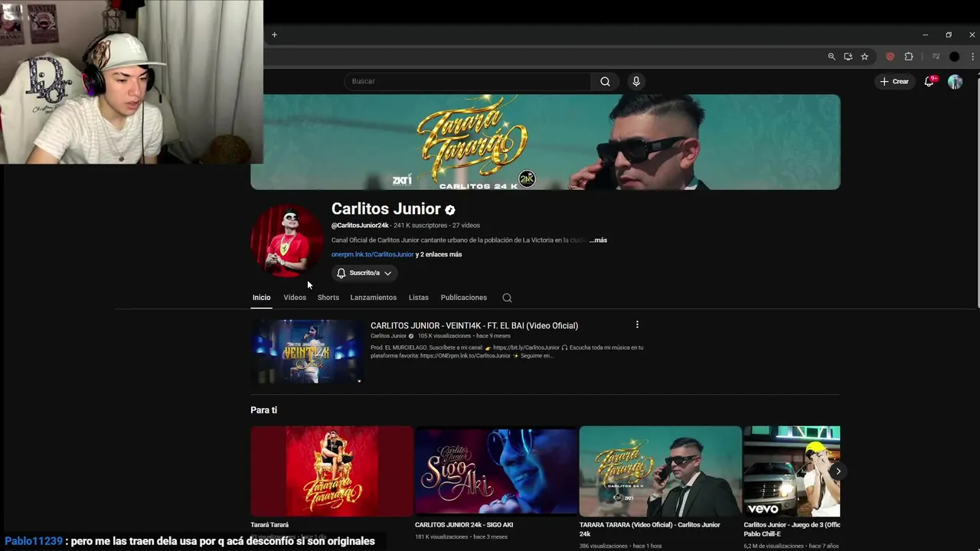Play the VEINTI4K featured video thumbnail

click(x=307, y=351)
